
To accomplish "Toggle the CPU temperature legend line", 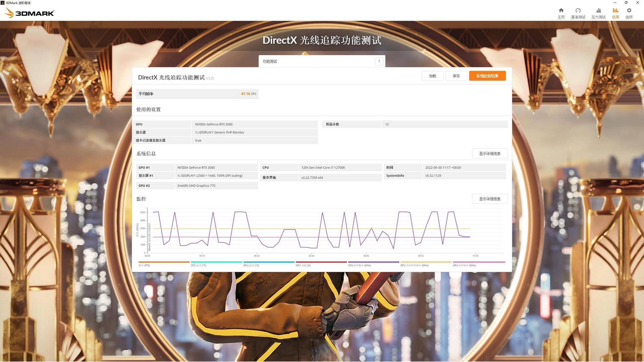I will [x=216, y=264].
